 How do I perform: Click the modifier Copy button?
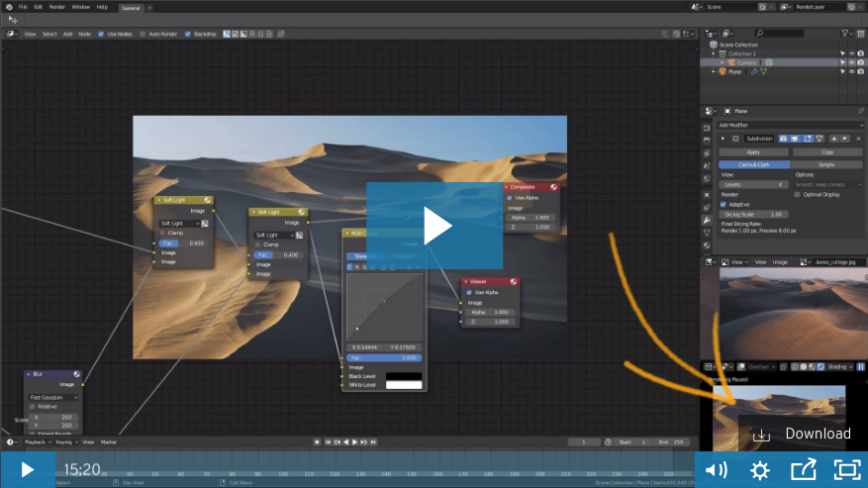point(827,151)
